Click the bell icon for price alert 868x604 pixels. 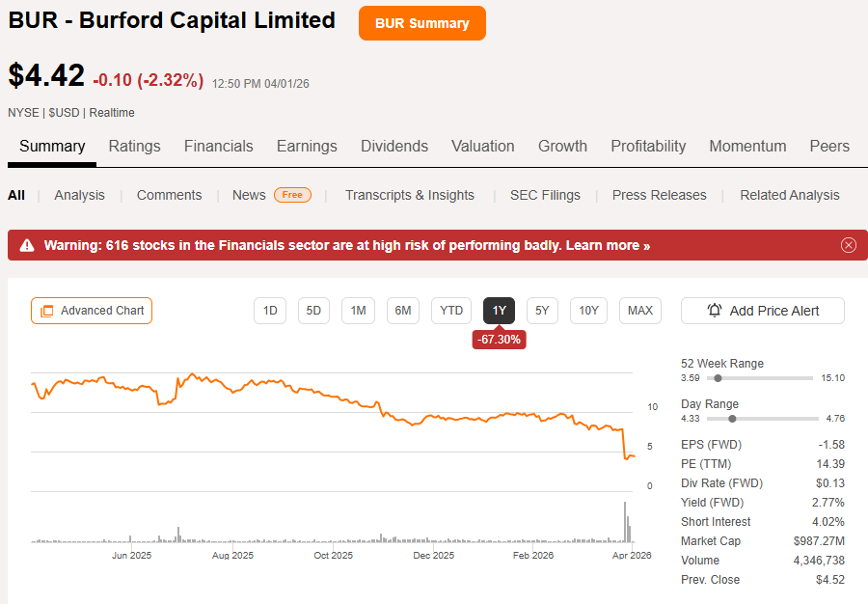[x=714, y=311]
